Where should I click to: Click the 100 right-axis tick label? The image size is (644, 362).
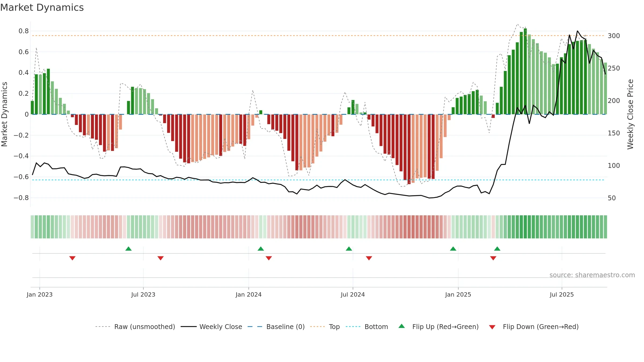614,166
